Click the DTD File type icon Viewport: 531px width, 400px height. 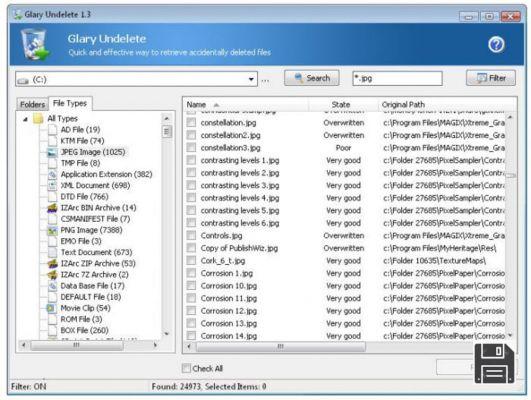(x=52, y=197)
